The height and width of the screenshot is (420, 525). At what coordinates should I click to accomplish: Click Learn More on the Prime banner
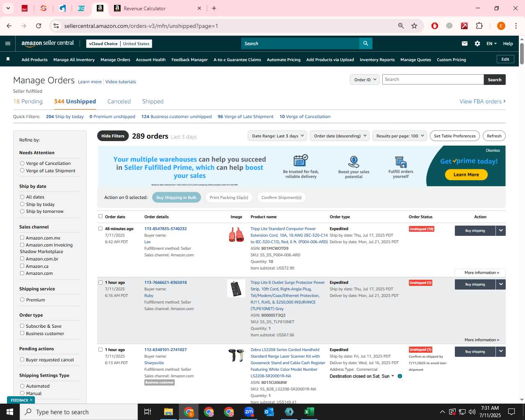coord(466,174)
